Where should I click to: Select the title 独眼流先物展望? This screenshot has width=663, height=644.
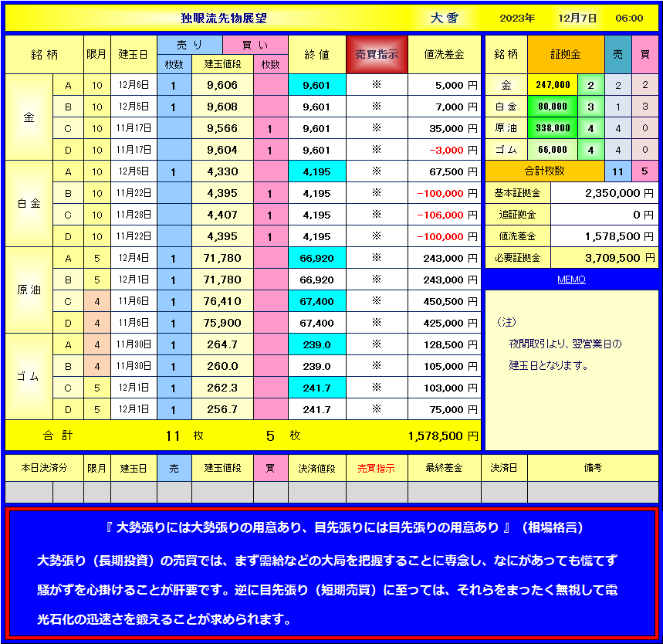click(x=224, y=19)
